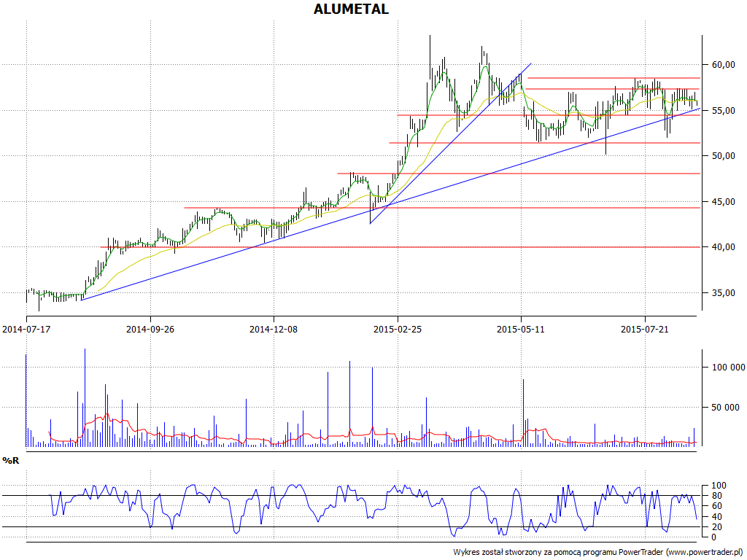Select the 2014-07-17 date label
The height and width of the screenshot is (560, 747).
[27, 329]
